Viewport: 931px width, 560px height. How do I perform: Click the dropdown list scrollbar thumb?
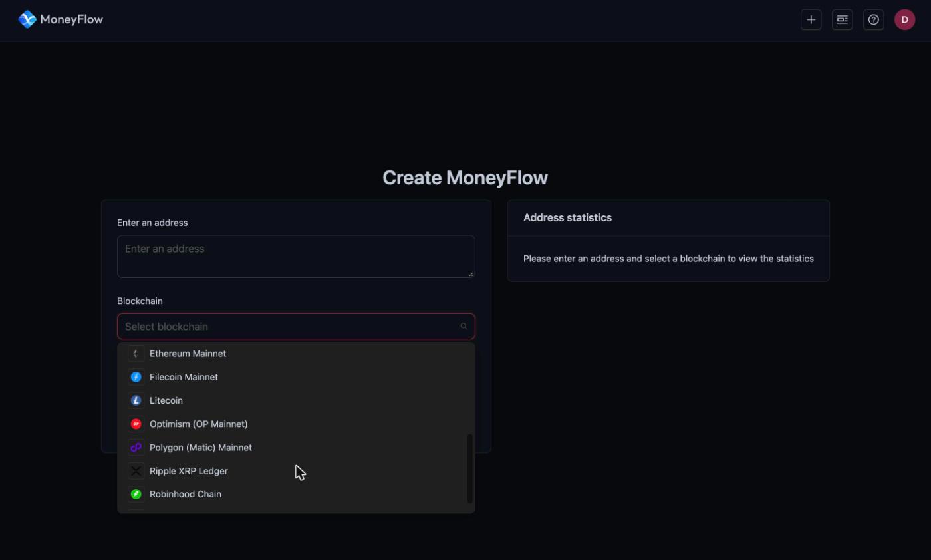pos(470,469)
